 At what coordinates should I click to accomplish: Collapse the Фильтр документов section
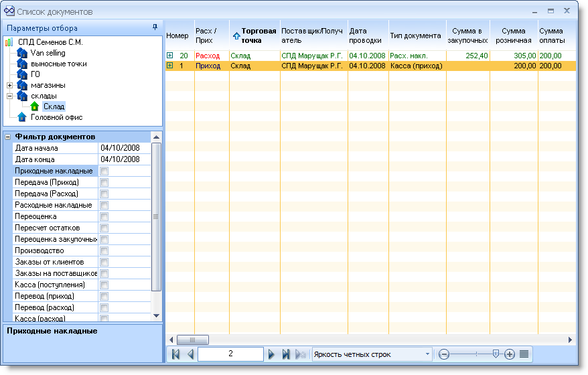pos(7,137)
